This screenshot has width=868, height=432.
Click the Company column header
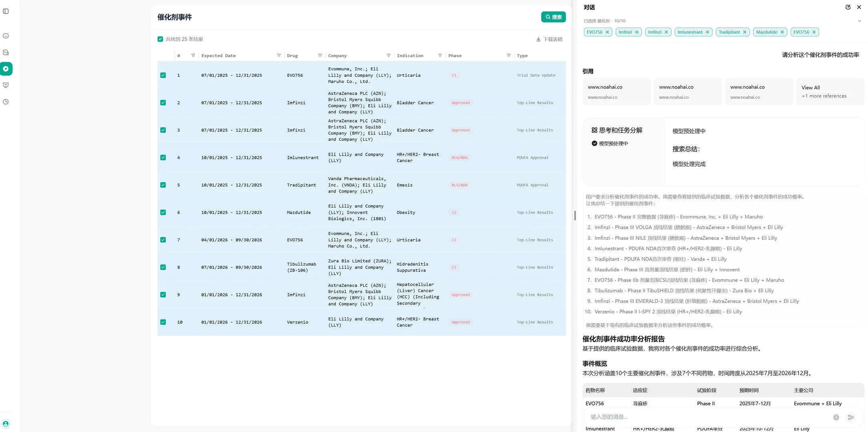coord(337,56)
